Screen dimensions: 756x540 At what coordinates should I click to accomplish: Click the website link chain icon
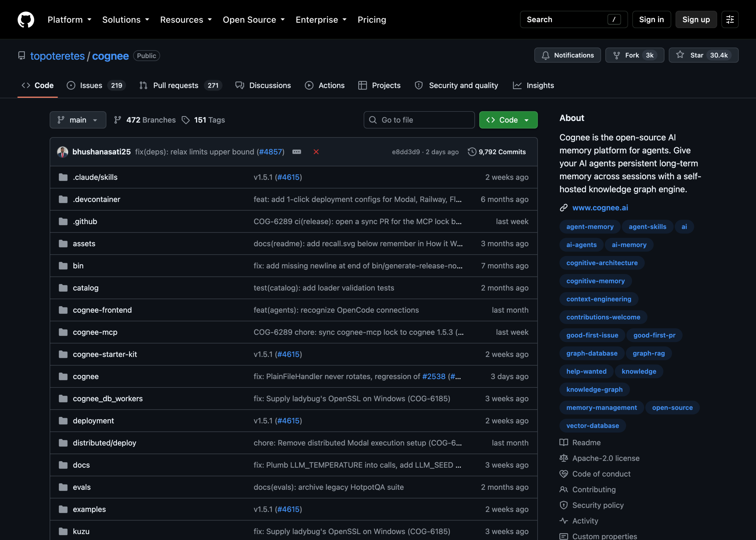(564, 208)
